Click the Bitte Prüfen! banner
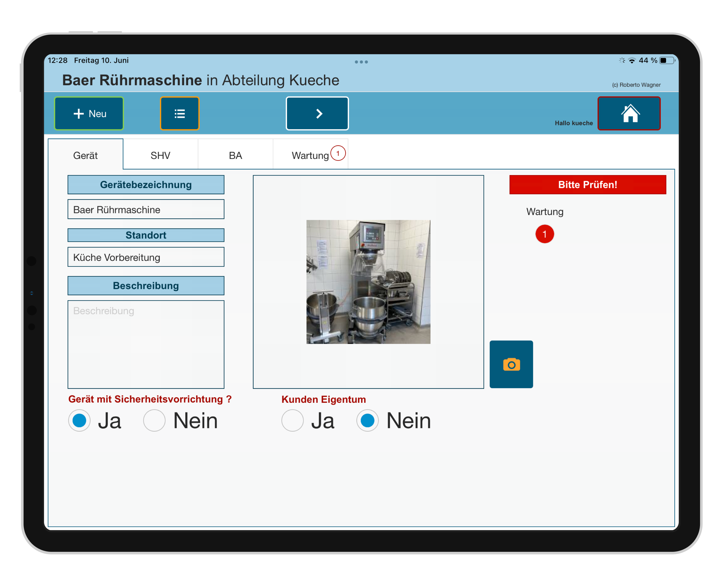Image resolution: width=720 pixels, height=588 pixels. (588, 185)
